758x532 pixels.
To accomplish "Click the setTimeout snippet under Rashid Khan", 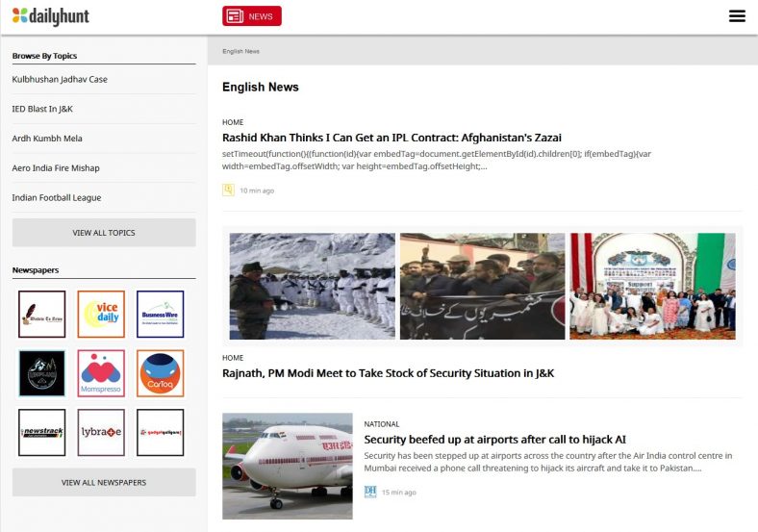I will pos(437,160).
